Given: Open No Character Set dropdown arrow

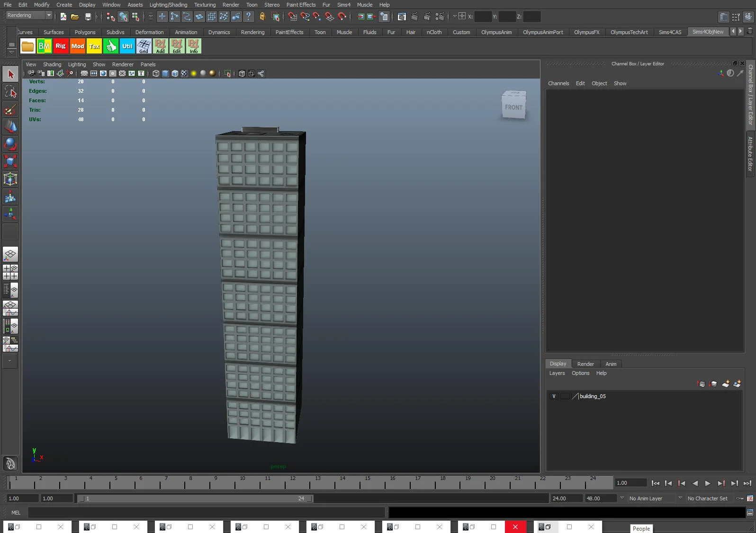Looking at the screenshot, I should pyautogui.click(x=680, y=498).
